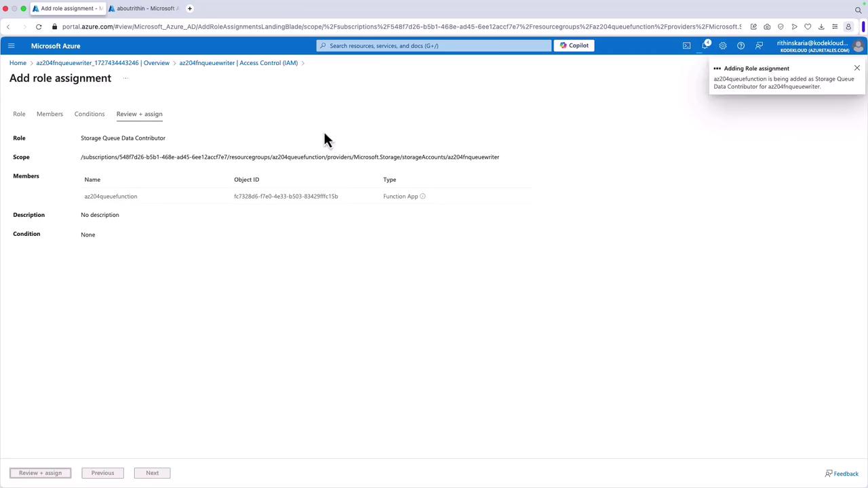Viewport: 868px width, 488px height.
Task: Go forward with the browser forward arrow
Action: (24, 26)
